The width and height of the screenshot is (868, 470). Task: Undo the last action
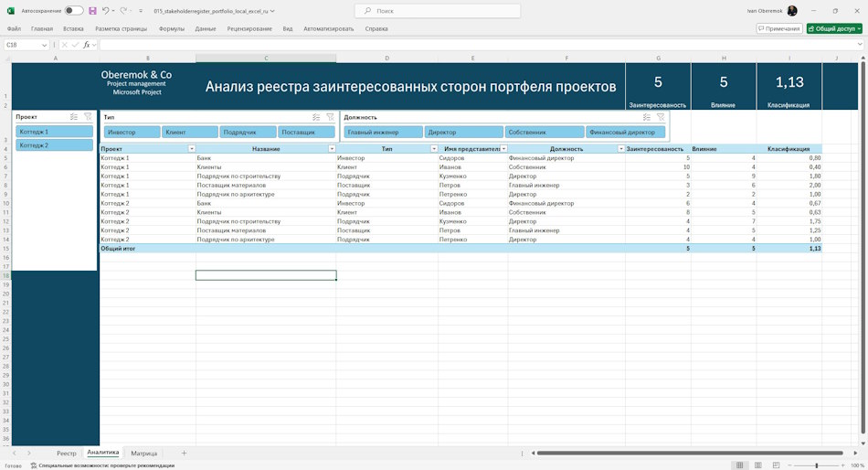pyautogui.click(x=106, y=11)
